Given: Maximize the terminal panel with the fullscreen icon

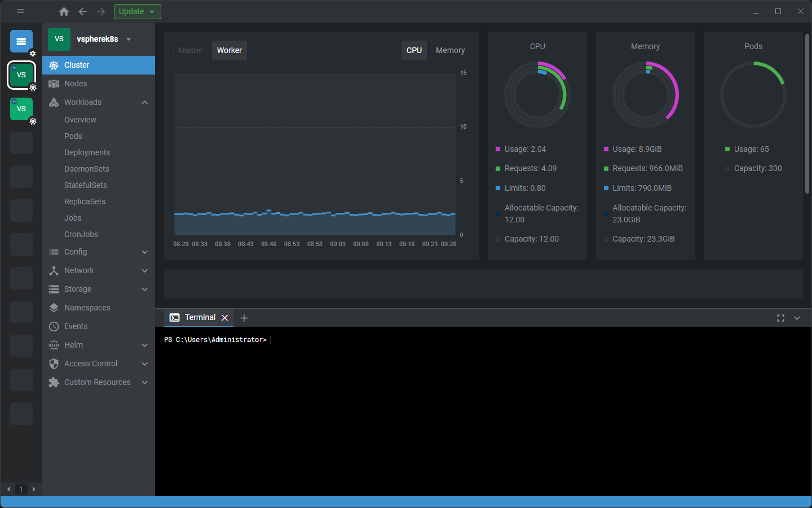Looking at the screenshot, I should tap(780, 318).
